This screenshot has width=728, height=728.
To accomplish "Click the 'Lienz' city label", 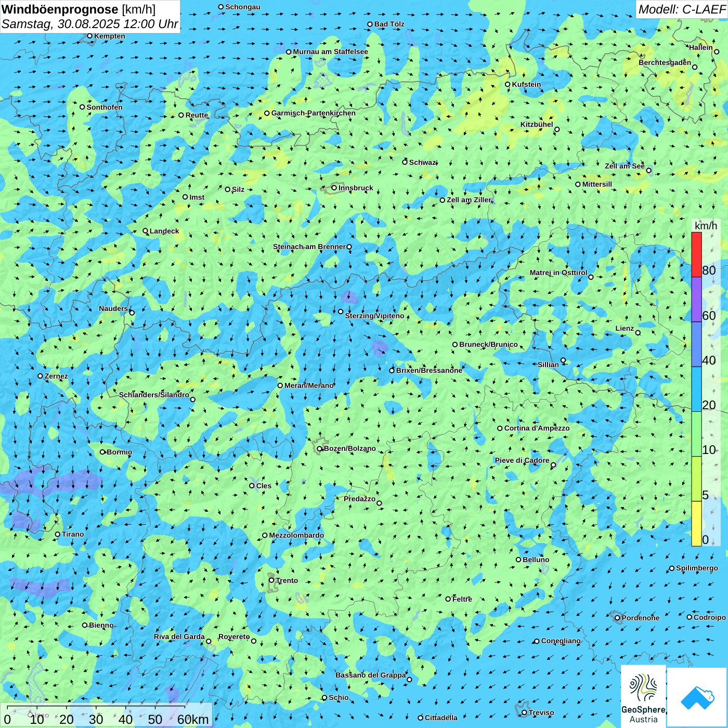I will pos(625,328).
